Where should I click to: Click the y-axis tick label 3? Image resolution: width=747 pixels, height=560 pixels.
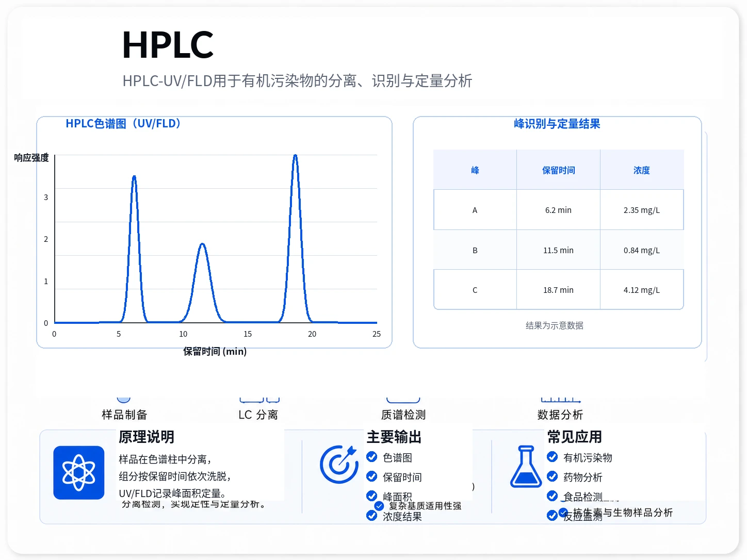(46, 197)
